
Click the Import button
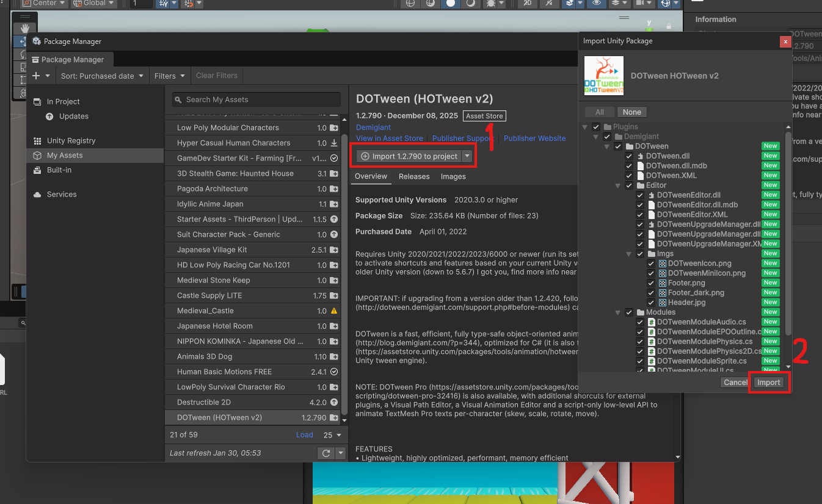click(x=769, y=383)
